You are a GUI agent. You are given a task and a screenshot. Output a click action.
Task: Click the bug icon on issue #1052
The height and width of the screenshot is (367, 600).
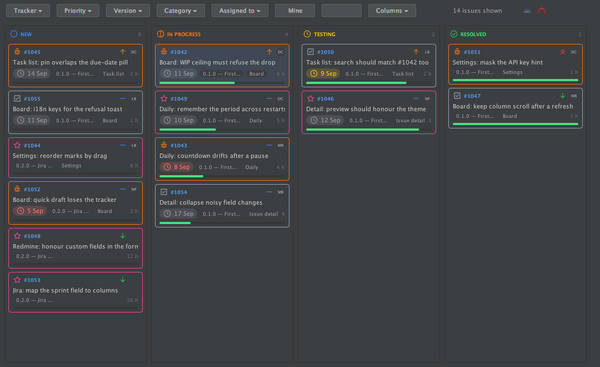(17, 189)
